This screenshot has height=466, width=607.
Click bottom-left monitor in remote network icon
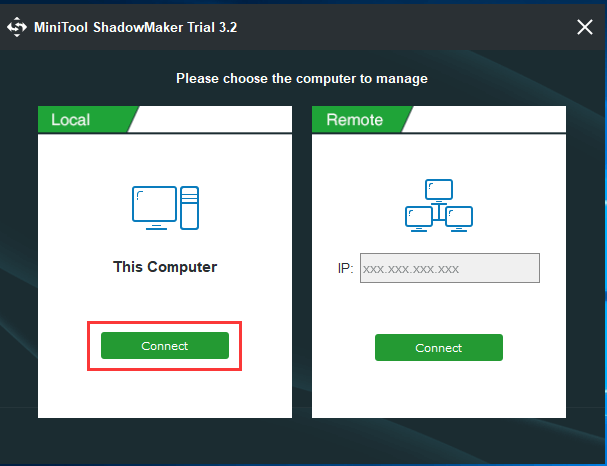click(418, 219)
